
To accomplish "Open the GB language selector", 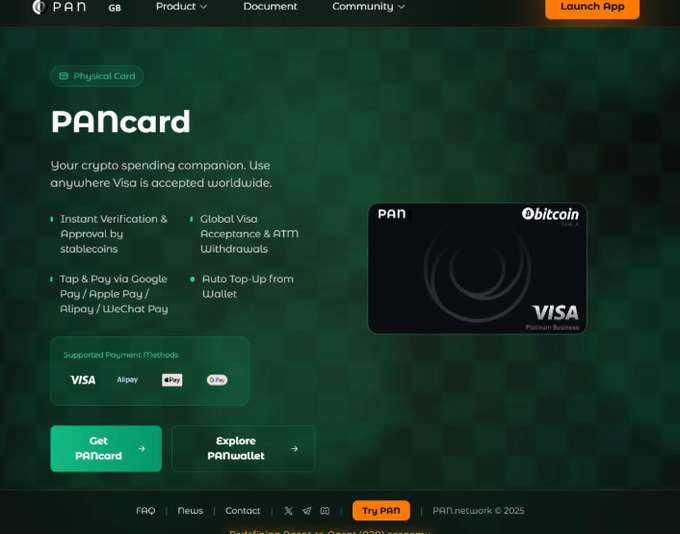I will pyautogui.click(x=114, y=8).
